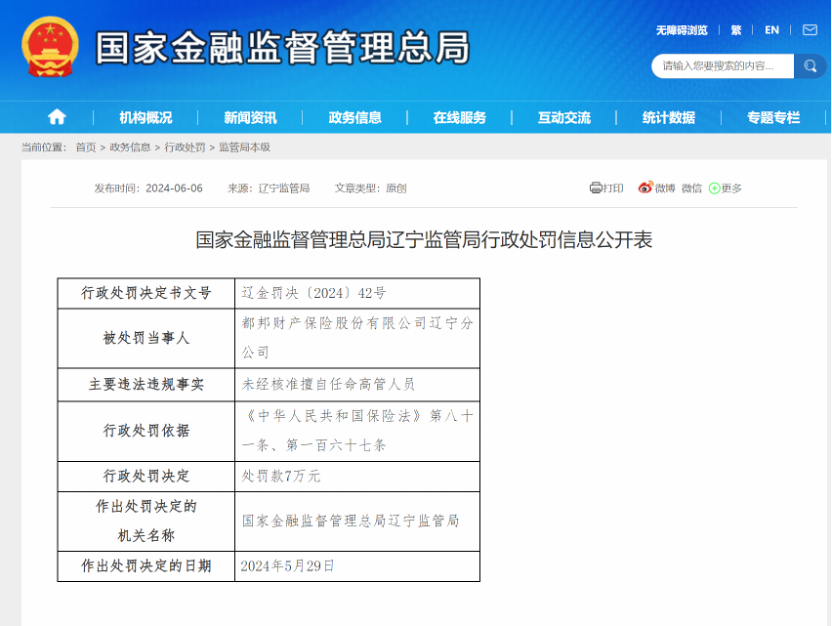Viewport: 832px width, 626px height.
Task: Click the row label 行政处罚决定
Action: 146,476
